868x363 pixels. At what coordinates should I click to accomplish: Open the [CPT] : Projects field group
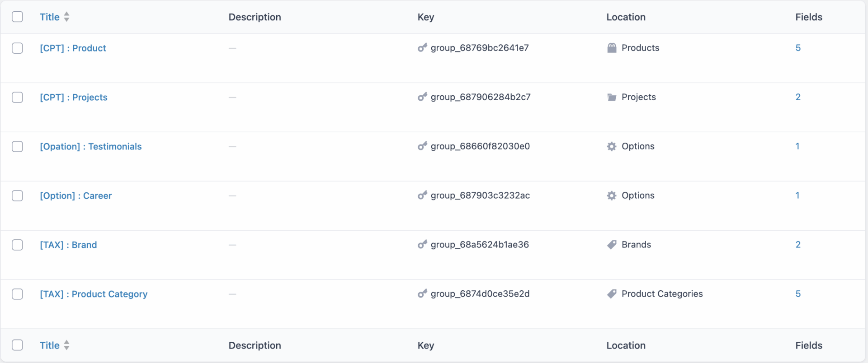click(x=74, y=98)
